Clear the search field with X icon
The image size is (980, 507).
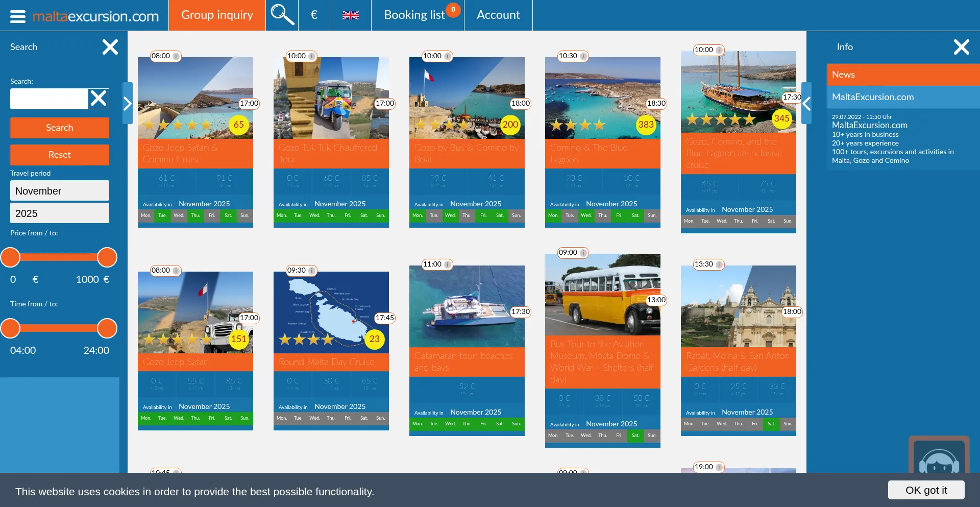pyautogui.click(x=99, y=99)
